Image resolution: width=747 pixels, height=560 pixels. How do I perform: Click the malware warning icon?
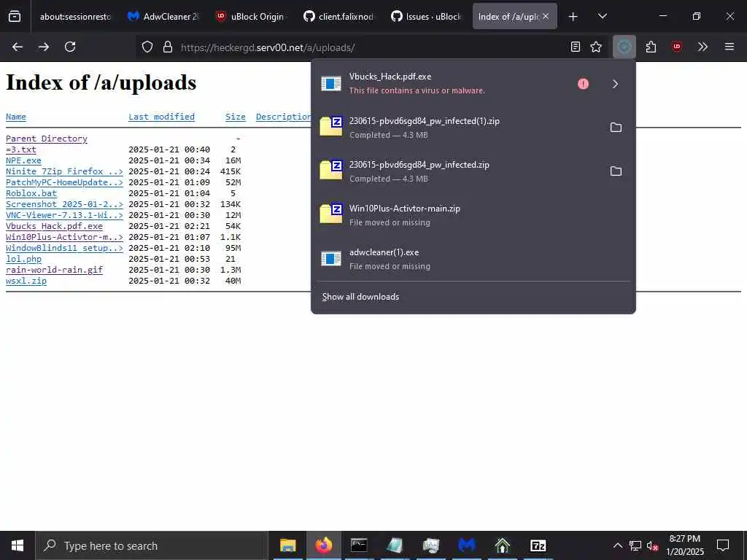[x=583, y=84]
